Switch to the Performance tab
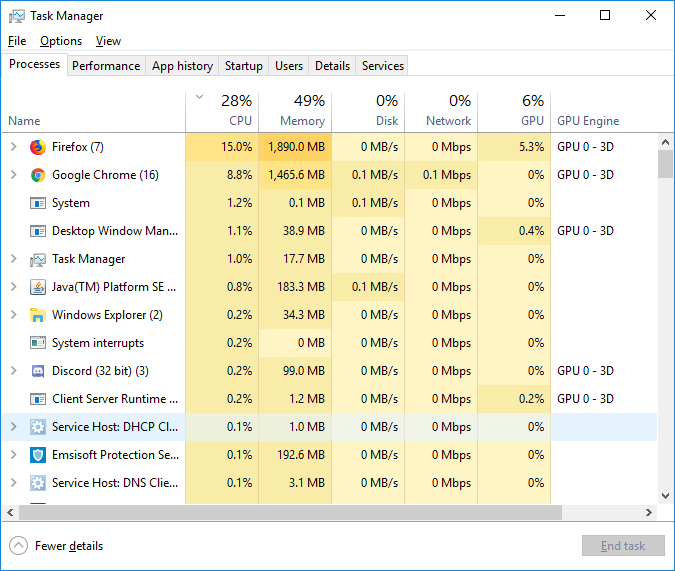 (x=106, y=66)
